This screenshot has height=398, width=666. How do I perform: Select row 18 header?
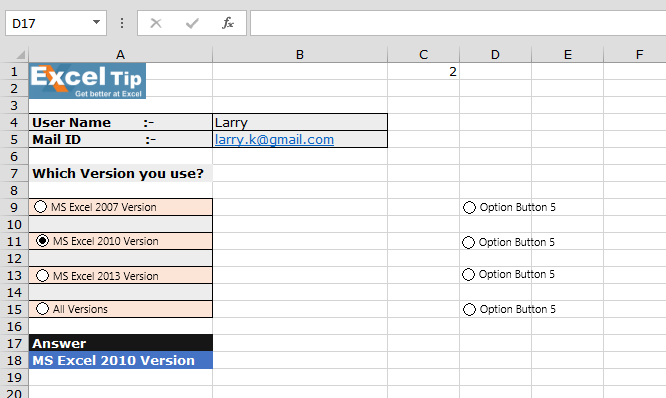pos(14,360)
